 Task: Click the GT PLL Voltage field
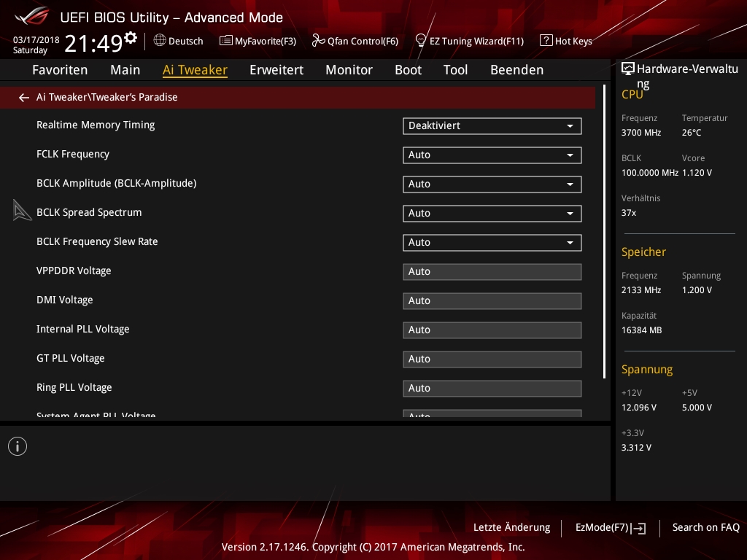point(492,359)
